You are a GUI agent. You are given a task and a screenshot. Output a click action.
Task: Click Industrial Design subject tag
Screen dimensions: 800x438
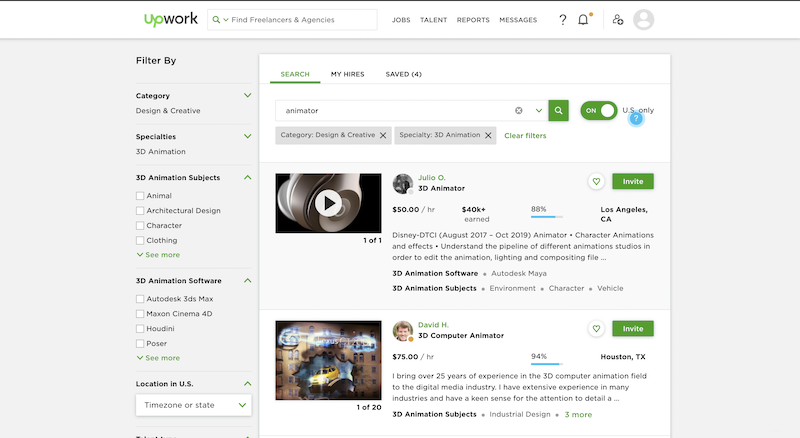(520, 415)
